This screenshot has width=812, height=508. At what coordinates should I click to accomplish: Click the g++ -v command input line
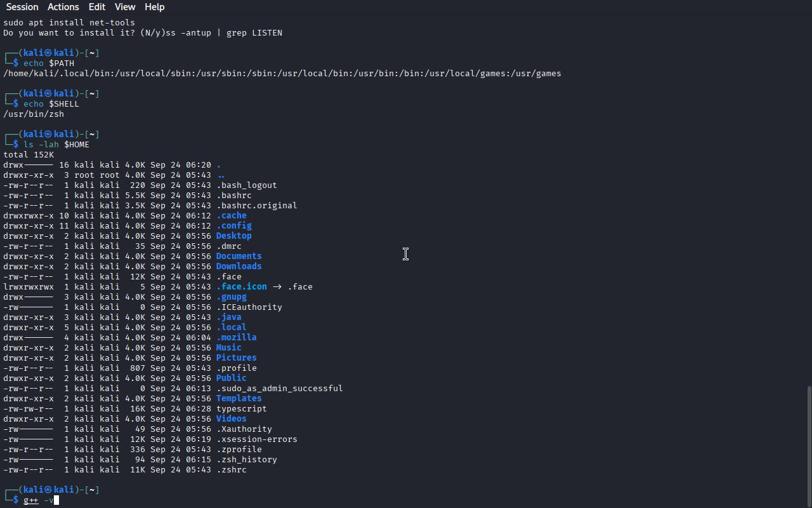39,500
